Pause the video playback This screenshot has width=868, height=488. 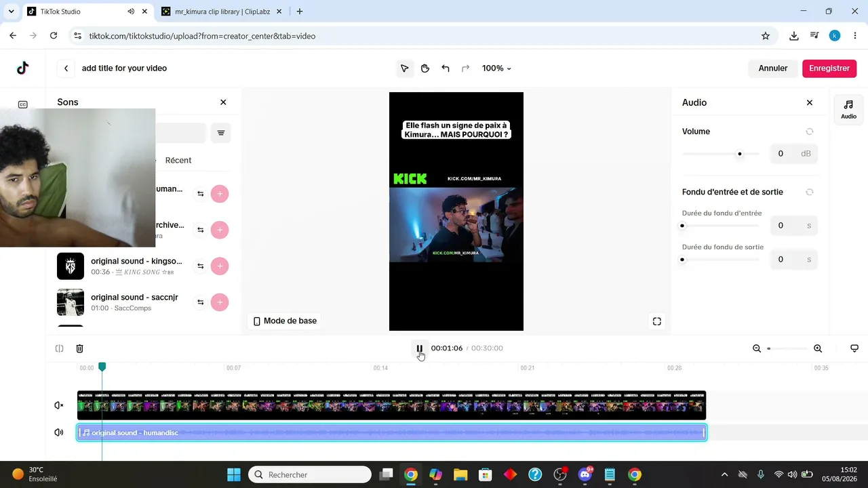[x=419, y=348]
